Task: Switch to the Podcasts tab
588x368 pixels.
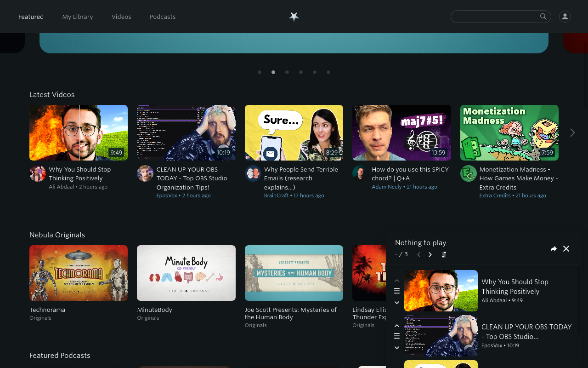Action: click(x=163, y=17)
